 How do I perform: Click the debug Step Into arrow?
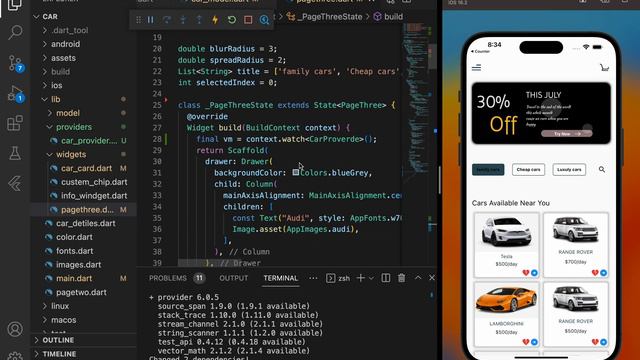pos(183,20)
